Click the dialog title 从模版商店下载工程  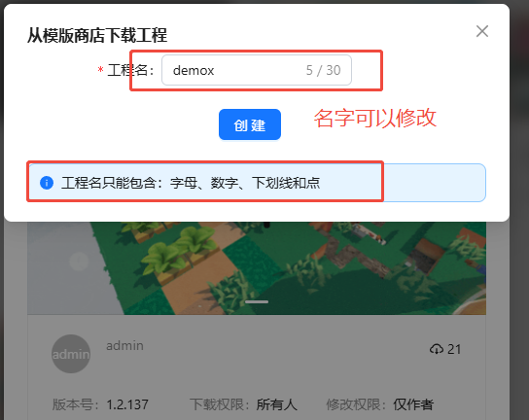[97, 35]
